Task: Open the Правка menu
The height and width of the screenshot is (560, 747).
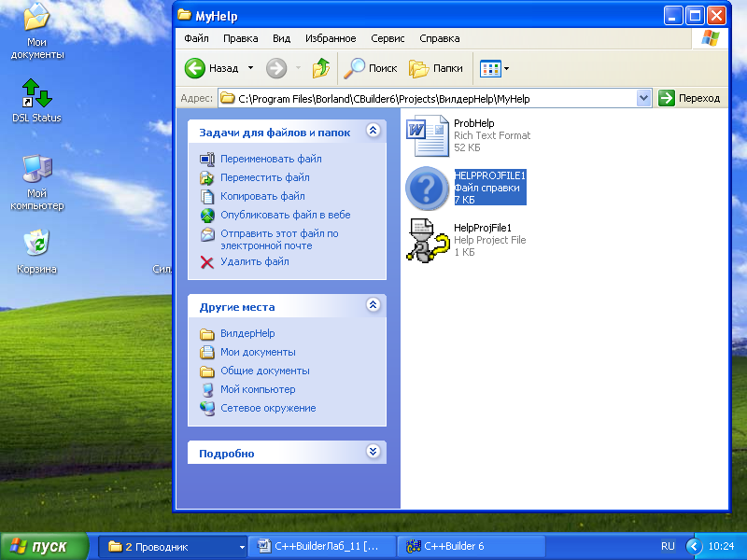Action: (x=241, y=38)
